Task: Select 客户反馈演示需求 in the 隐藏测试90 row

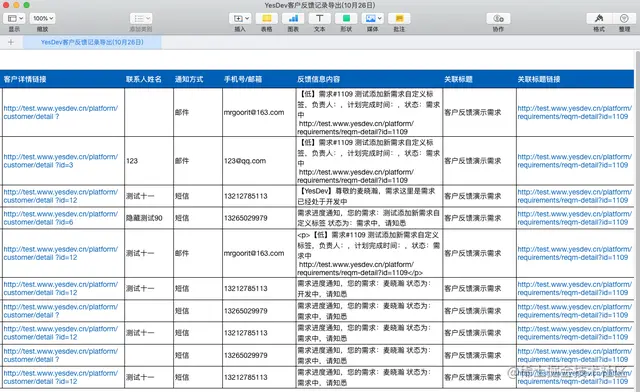Action: (480, 218)
